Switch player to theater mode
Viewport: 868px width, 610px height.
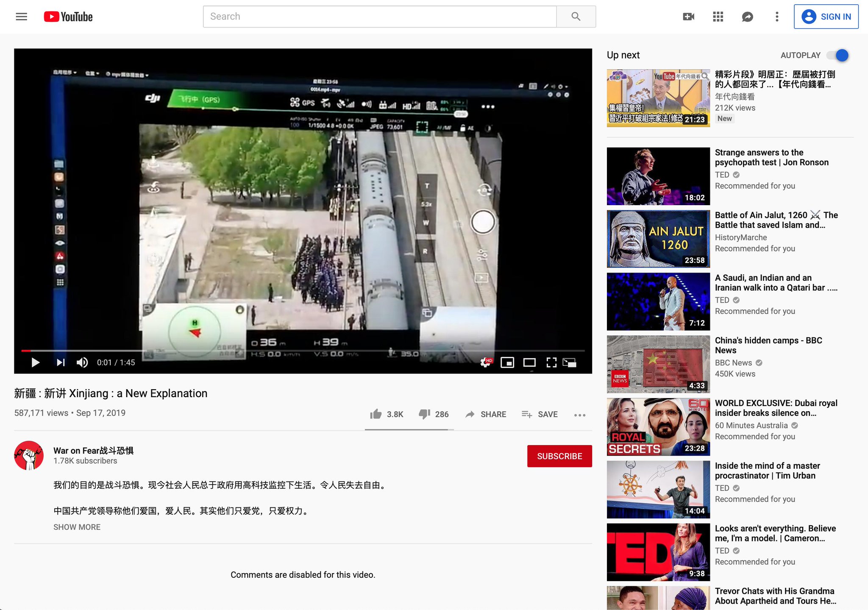coord(529,362)
